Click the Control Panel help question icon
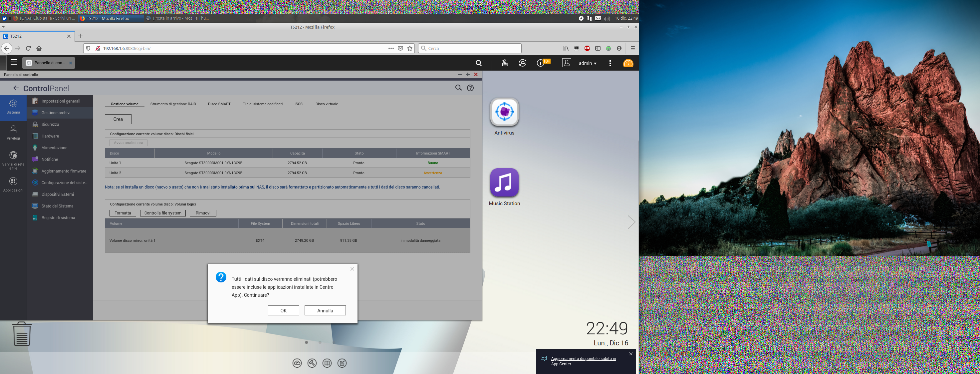This screenshot has width=980, height=374. tap(470, 88)
